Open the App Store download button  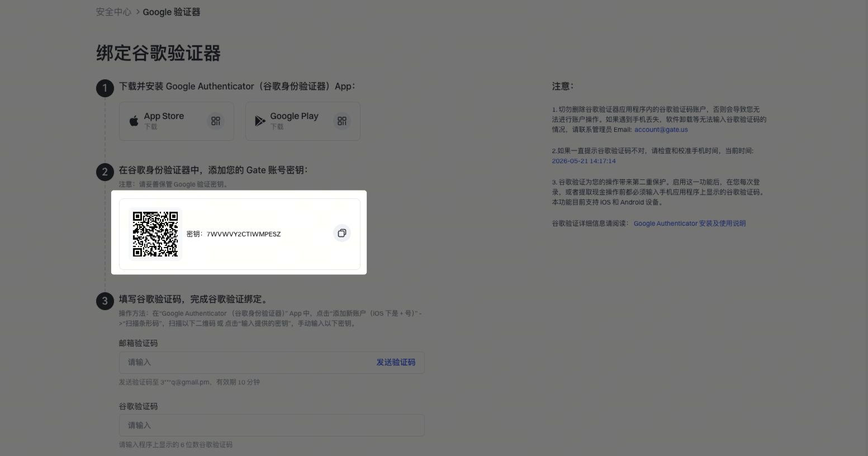(177, 121)
